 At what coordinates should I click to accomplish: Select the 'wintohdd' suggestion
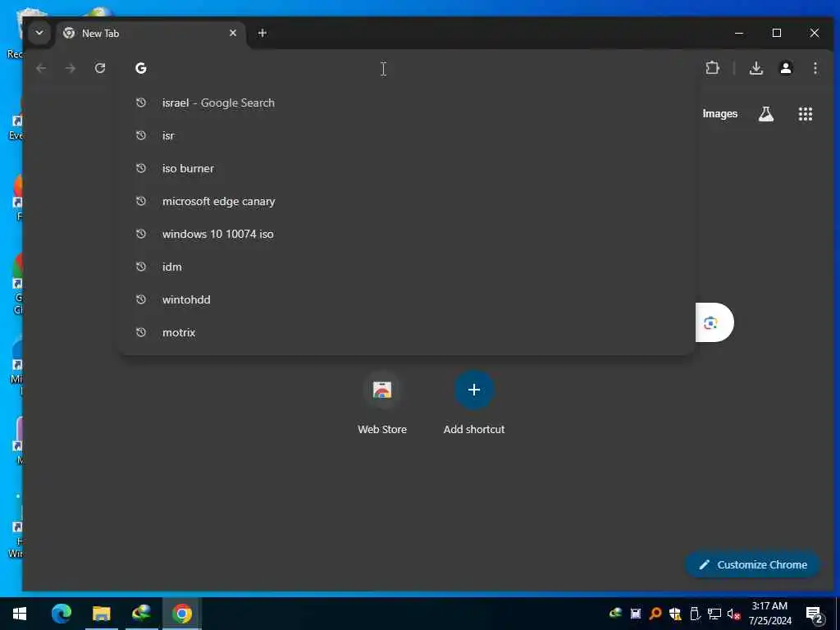(x=407, y=299)
